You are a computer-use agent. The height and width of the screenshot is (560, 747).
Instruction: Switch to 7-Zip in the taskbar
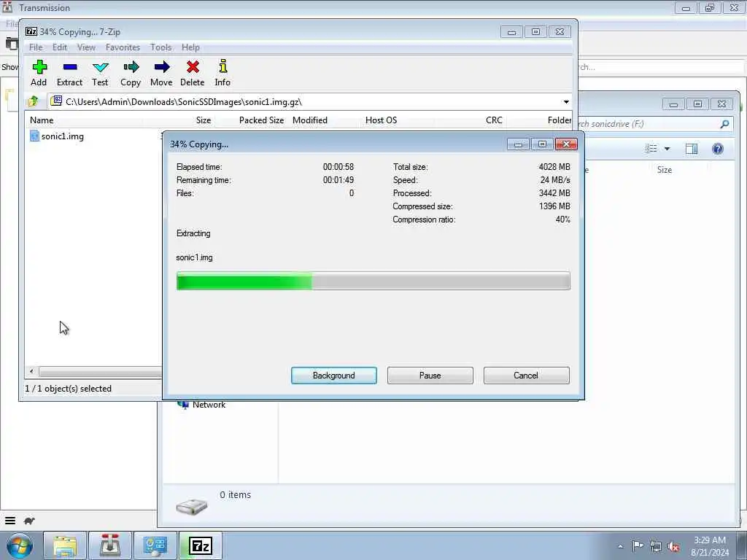point(201,545)
